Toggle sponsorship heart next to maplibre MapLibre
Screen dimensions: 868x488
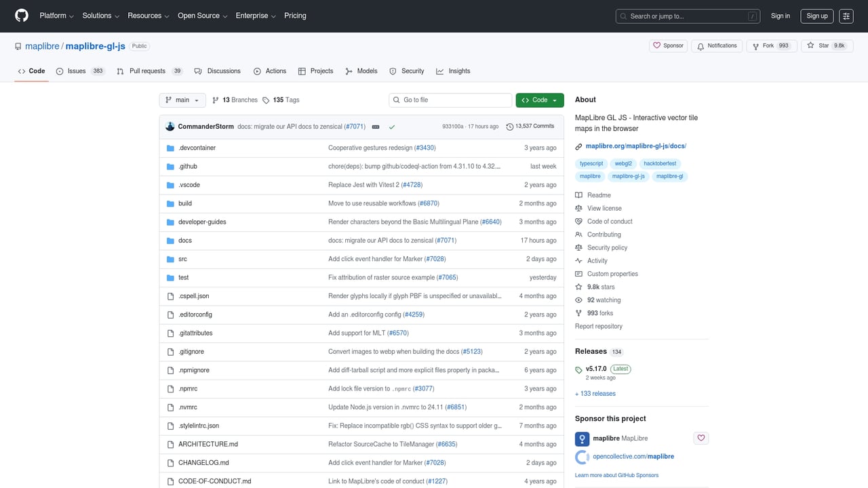(701, 438)
